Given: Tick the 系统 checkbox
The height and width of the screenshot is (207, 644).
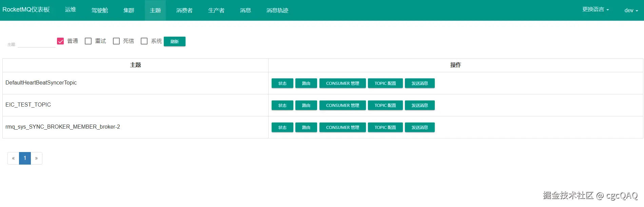Looking at the screenshot, I should click(144, 41).
